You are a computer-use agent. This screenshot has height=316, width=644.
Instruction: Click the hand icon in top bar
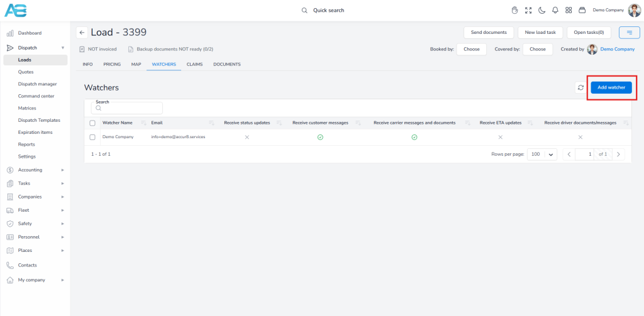514,10
